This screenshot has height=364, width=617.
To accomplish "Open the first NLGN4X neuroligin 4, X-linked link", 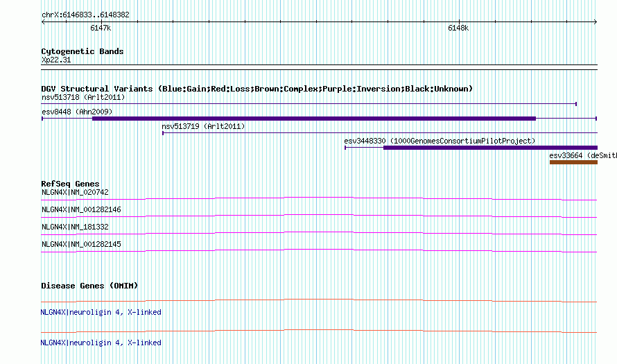I will coord(101,313).
